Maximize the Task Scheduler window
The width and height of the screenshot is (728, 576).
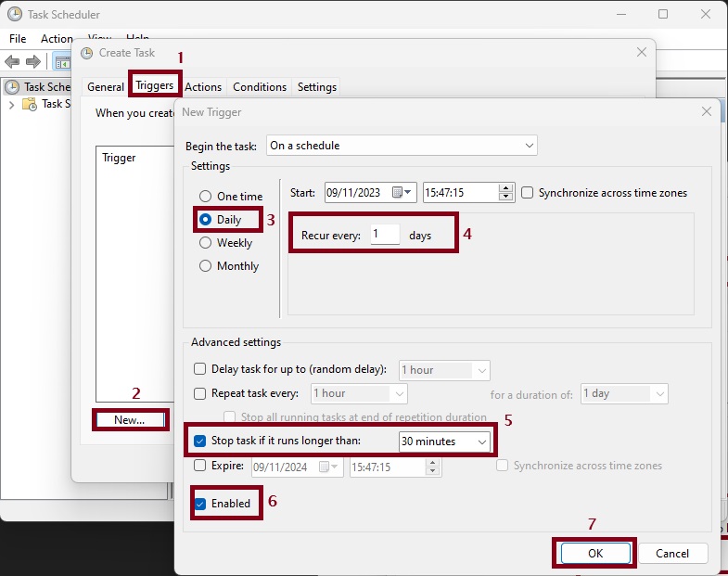coord(663,15)
